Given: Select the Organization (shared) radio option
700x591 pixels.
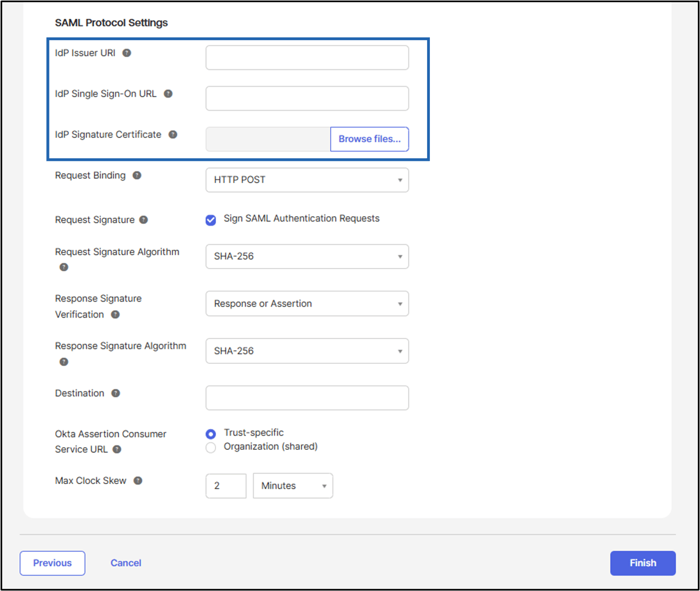Looking at the screenshot, I should [x=211, y=448].
